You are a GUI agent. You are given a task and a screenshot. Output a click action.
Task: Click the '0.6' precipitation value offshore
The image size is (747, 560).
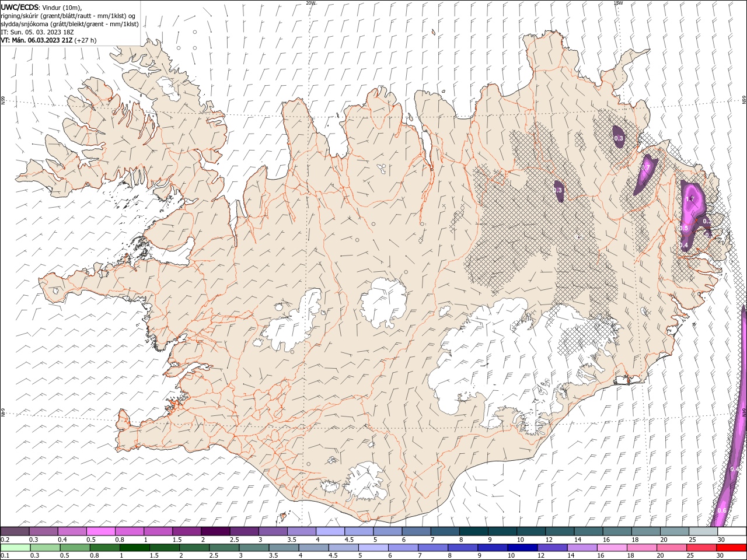point(722,510)
